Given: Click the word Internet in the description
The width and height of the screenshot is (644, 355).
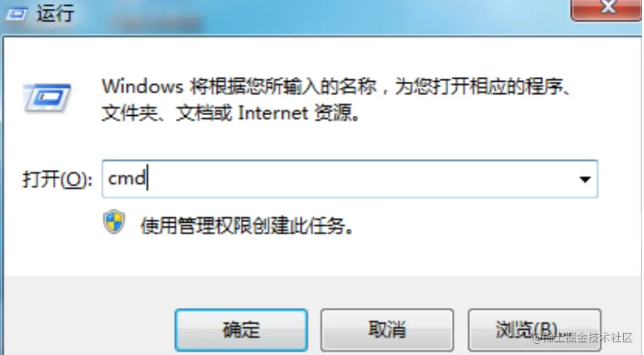Looking at the screenshot, I should pos(273,113).
